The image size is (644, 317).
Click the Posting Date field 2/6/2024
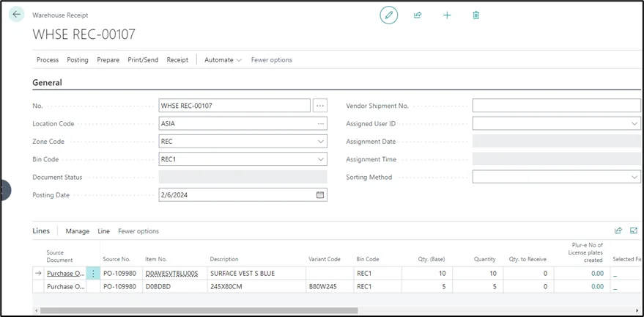[x=243, y=195]
